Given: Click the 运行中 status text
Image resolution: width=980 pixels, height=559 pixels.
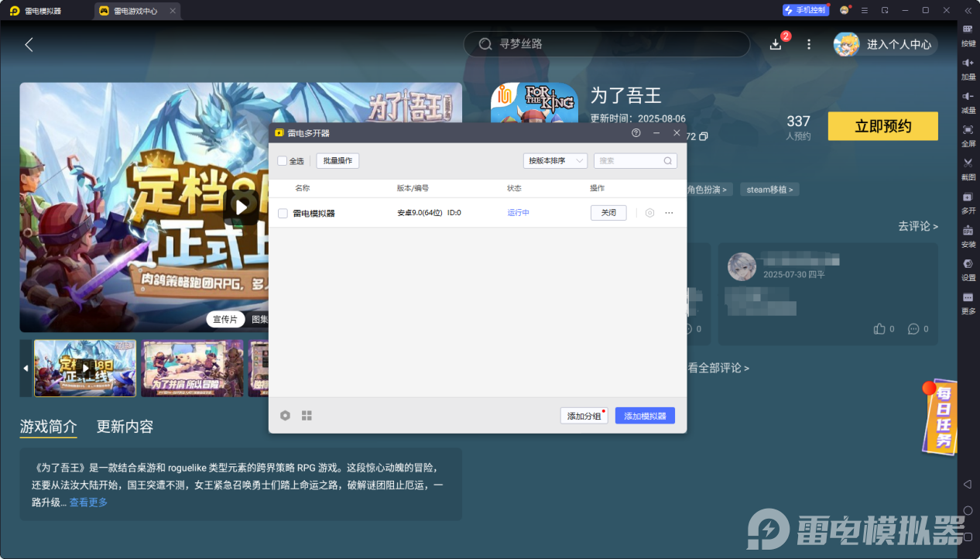Looking at the screenshot, I should (x=519, y=213).
